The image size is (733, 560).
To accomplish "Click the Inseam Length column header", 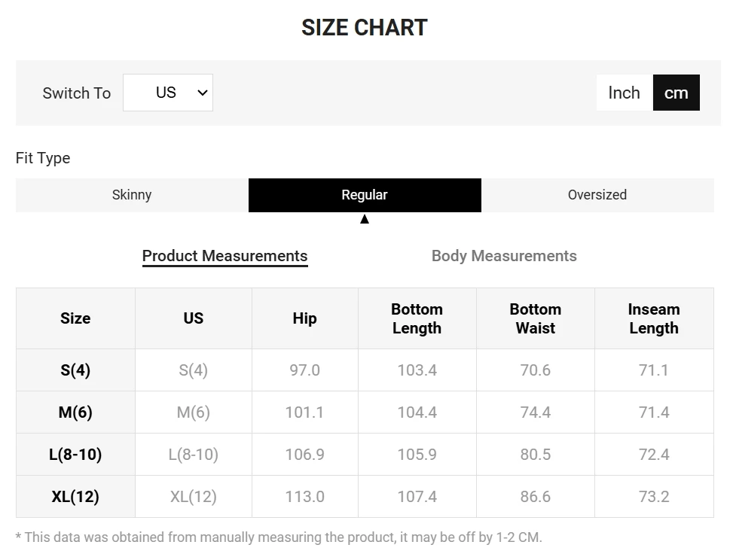I will [x=654, y=318].
